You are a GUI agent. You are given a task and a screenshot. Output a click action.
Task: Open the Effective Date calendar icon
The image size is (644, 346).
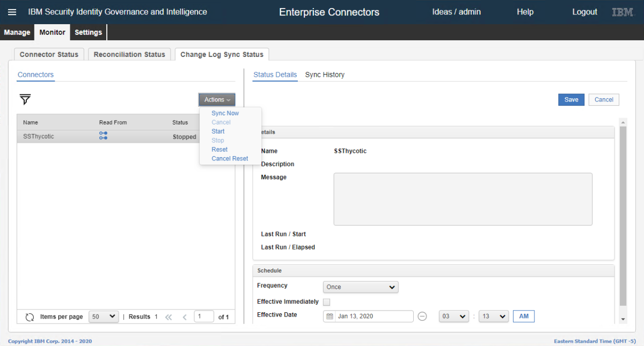tap(330, 316)
